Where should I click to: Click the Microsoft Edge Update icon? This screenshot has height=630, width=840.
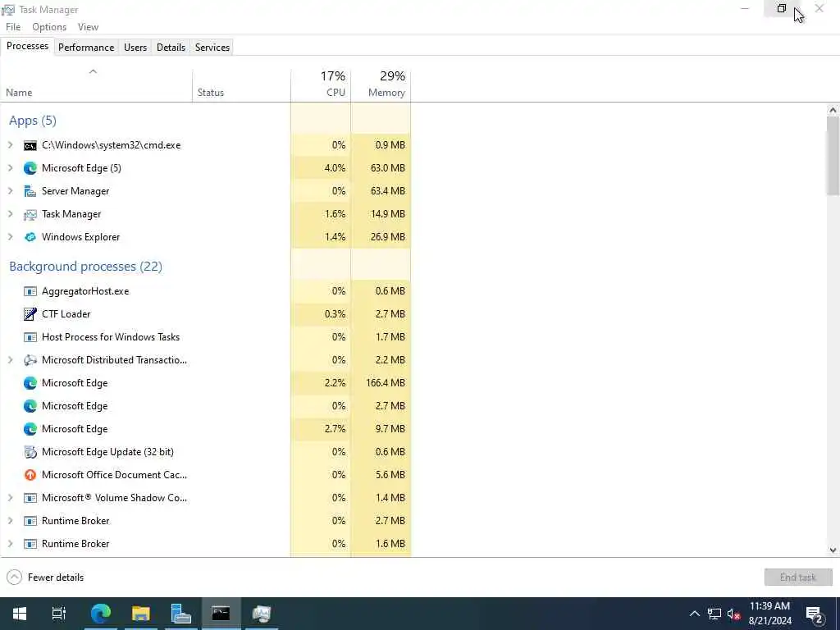pos(30,452)
